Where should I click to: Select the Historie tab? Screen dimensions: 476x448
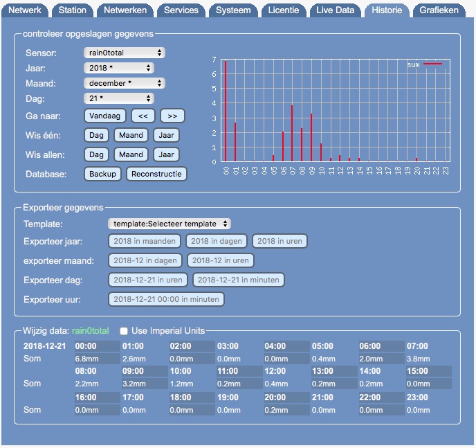click(387, 10)
